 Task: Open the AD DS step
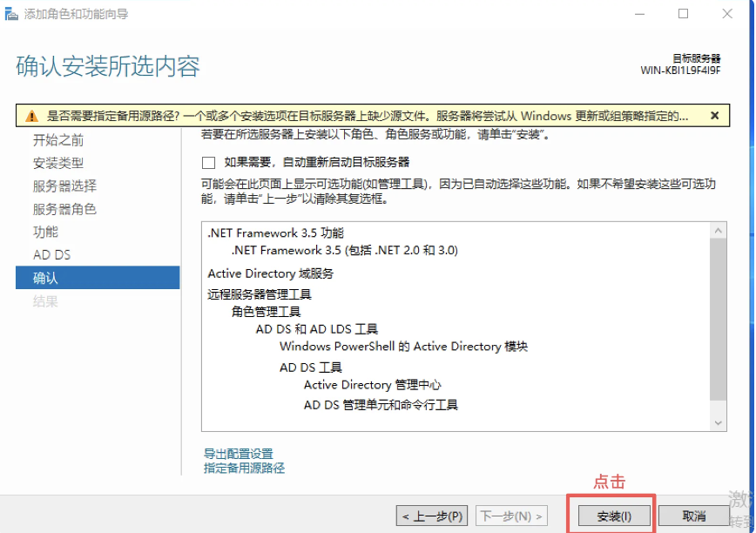pyautogui.click(x=51, y=255)
